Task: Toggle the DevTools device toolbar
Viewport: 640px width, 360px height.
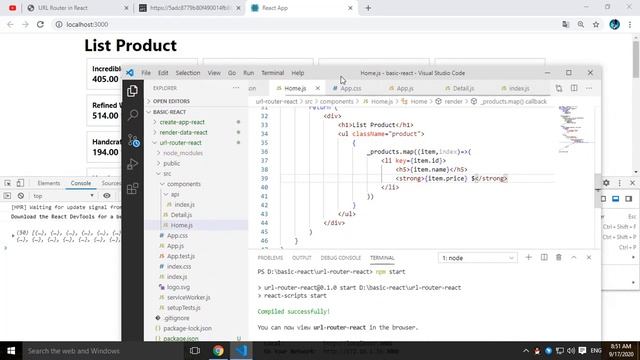Action: pyautogui.click(x=20, y=183)
